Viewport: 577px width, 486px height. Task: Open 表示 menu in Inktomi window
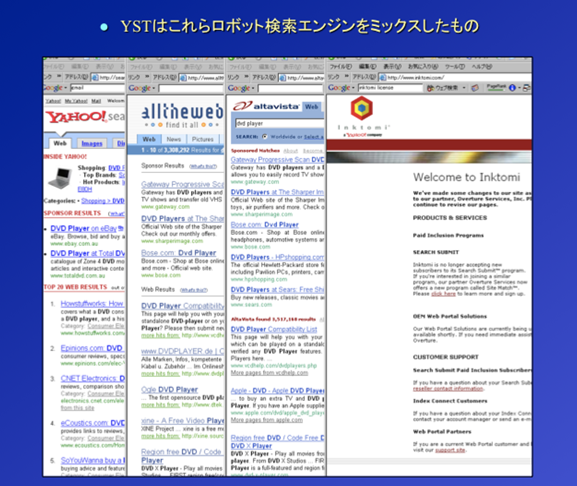[x=392, y=67]
